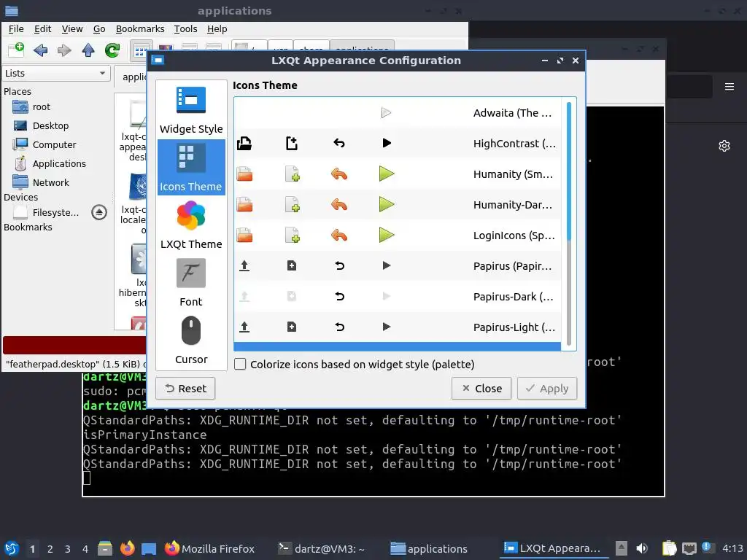
Task: Select the Papirus (Papir... icon theme
Action: click(x=398, y=265)
